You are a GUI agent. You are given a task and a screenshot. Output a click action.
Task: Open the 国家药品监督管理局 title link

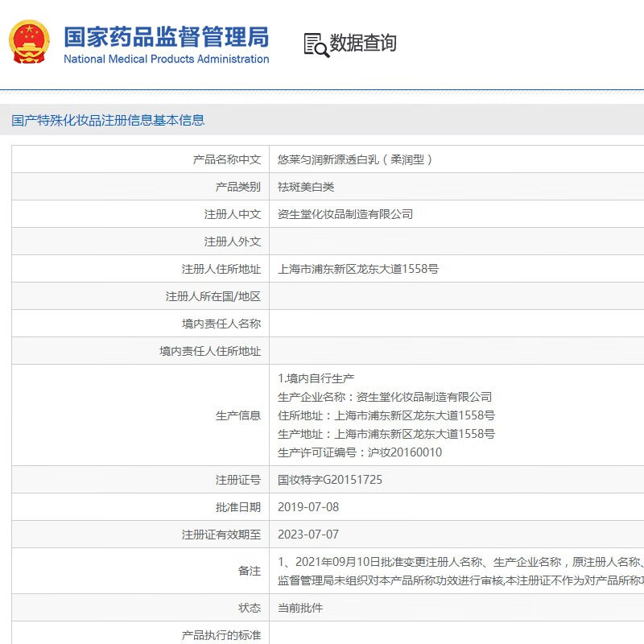point(167,37)
